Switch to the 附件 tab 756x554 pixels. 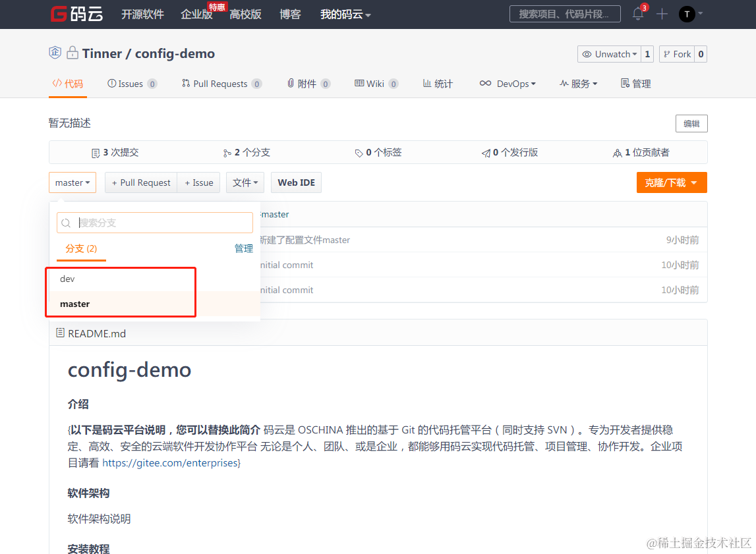[x=308, y=84]
